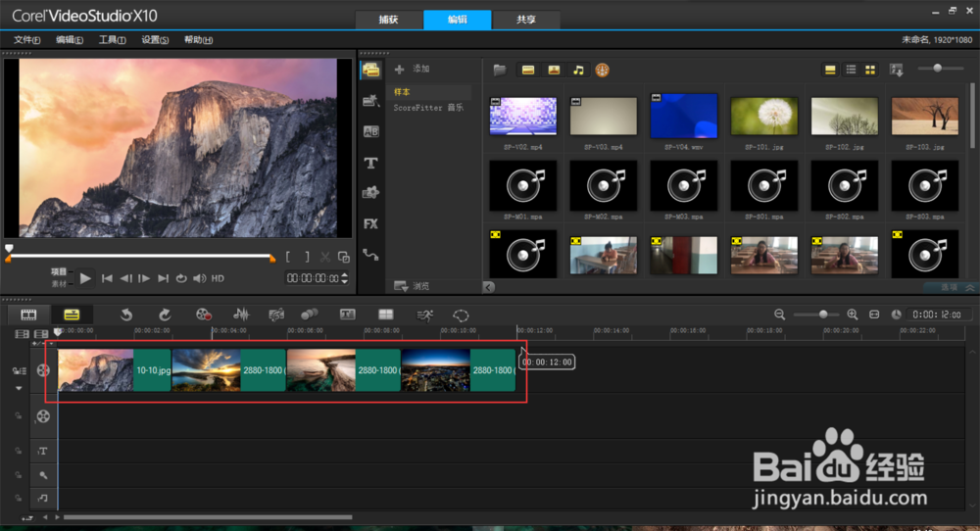The image size is (980, 531).
Task: Toggle Timeline view mode button
Action: coord(72,314)
